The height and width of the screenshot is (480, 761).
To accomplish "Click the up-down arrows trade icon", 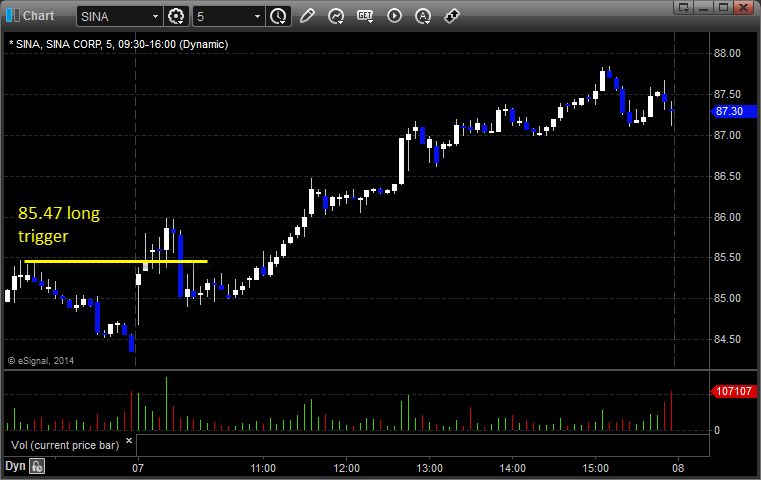I will (x=452, y=16).
